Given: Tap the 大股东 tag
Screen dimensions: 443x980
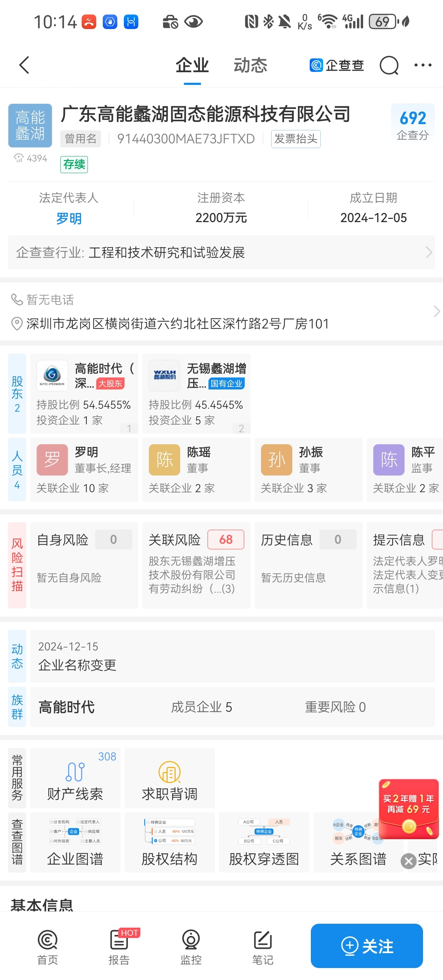Looking at the screenshot, I should (110, 384).
